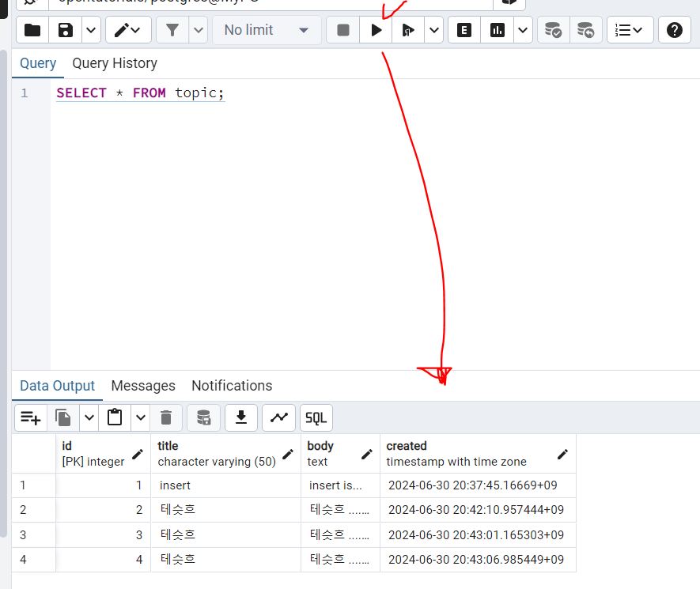Screen dimensions: 700x589
Task: Open the edit pencil dropdown
Action: click(128, 30)
